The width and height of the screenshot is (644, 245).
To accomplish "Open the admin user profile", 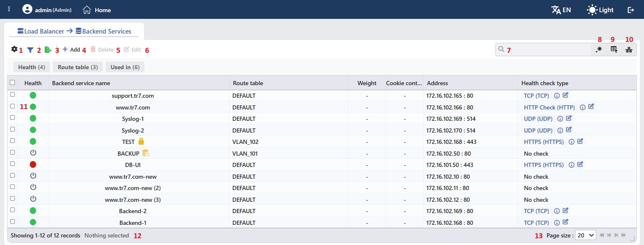I will click(x=47, y=10).
